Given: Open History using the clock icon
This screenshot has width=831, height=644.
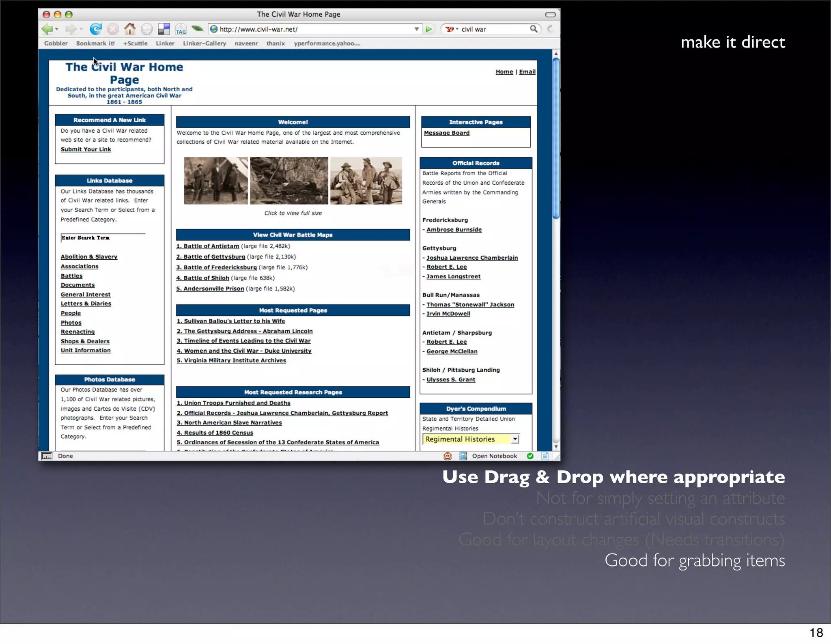Looking at the screenshot, I should coord(146,29).
